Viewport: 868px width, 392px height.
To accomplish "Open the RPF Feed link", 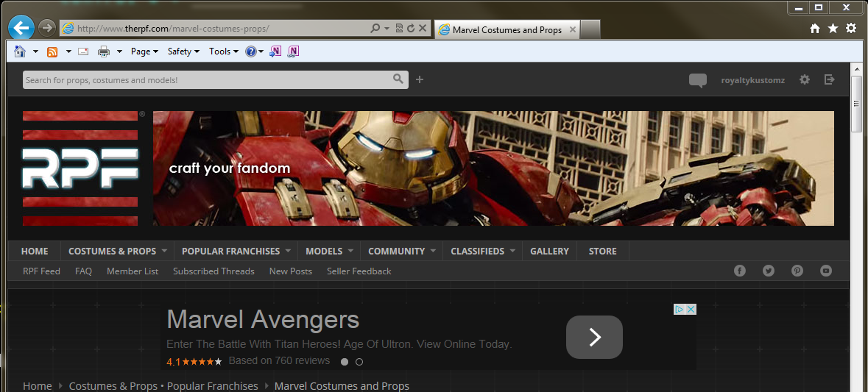I will (x=41, y=271).
